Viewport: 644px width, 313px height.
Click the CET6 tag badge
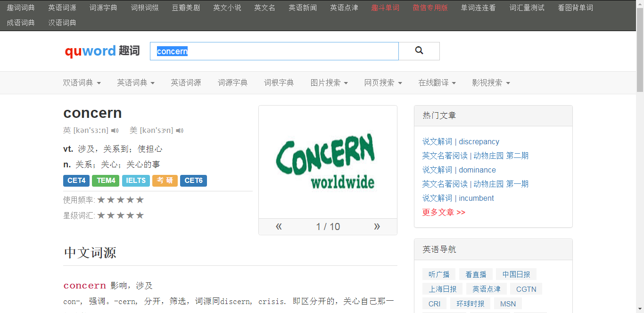[193, 181]
